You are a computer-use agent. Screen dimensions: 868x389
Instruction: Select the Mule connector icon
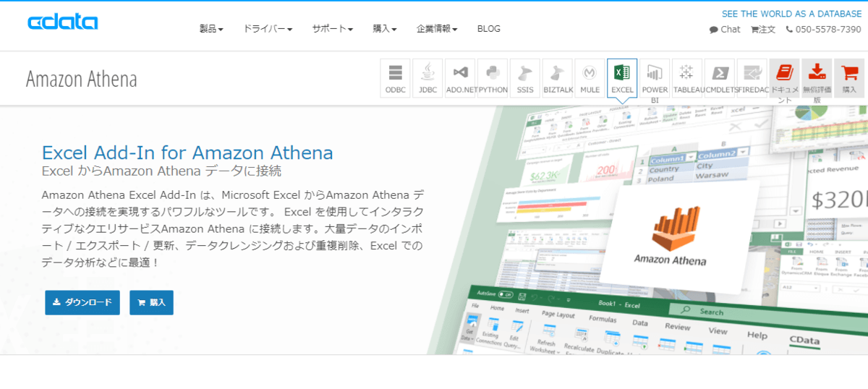tap(590, 78)
